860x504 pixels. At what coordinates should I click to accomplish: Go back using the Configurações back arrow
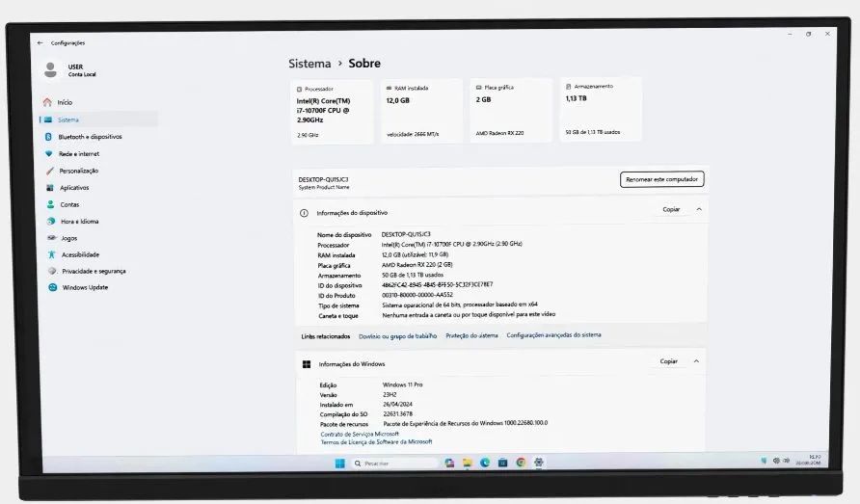click(x=40, y=42)
